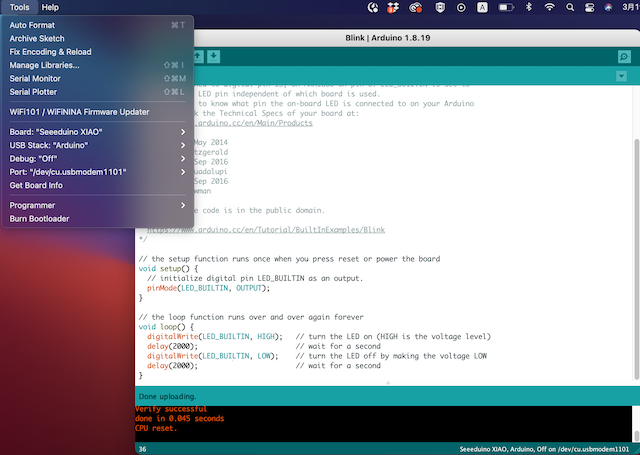The height and width of the screenshot is (455, 640).
Task: Open WiFi101 / WiFiNINA Firmware Updater
Action: pos(98,112)
